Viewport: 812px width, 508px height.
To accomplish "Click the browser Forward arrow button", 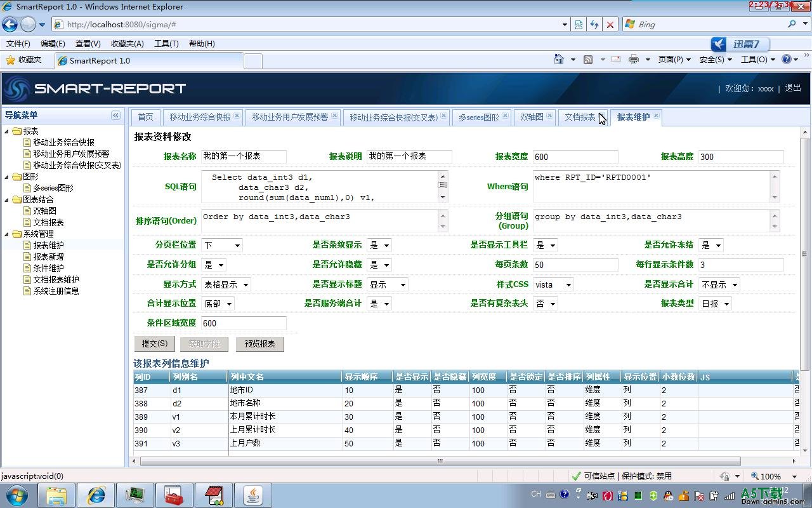I will click(28, 24).
